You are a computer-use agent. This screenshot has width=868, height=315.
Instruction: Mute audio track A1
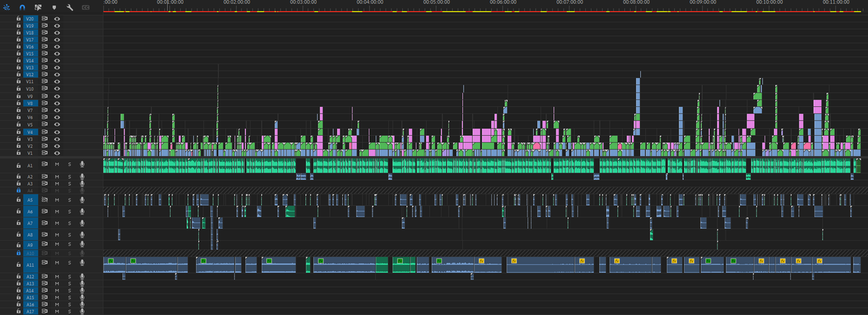(57, 164)
